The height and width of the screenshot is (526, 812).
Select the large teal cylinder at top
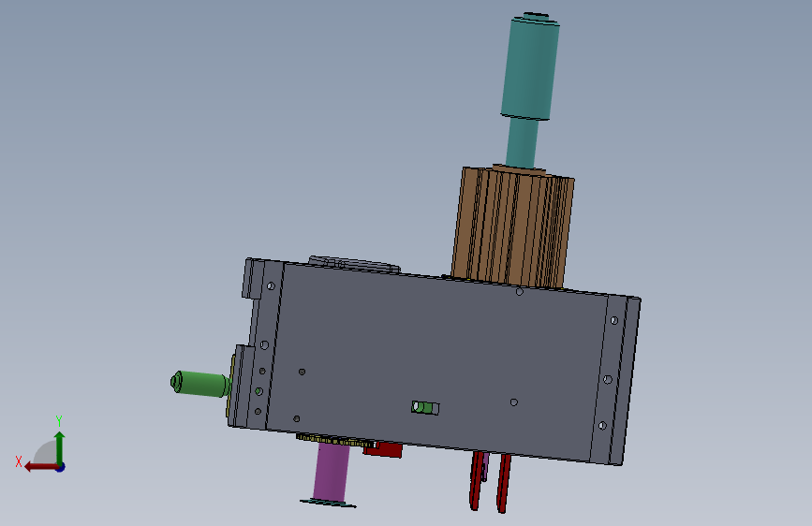[530, 67]
